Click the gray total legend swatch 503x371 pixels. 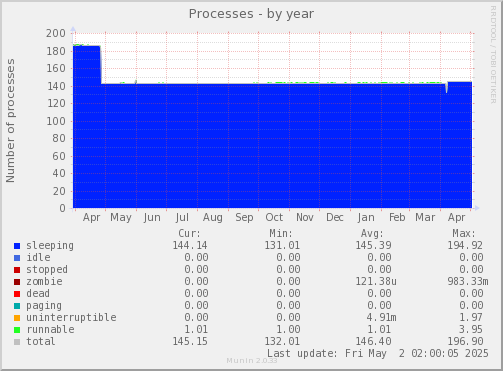[17, 342]
